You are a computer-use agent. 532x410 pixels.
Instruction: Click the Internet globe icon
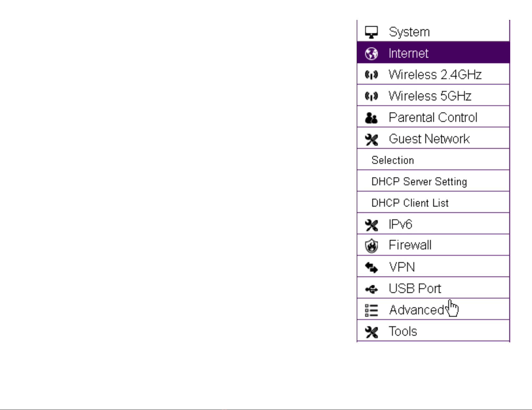click(x=371, y=53)
